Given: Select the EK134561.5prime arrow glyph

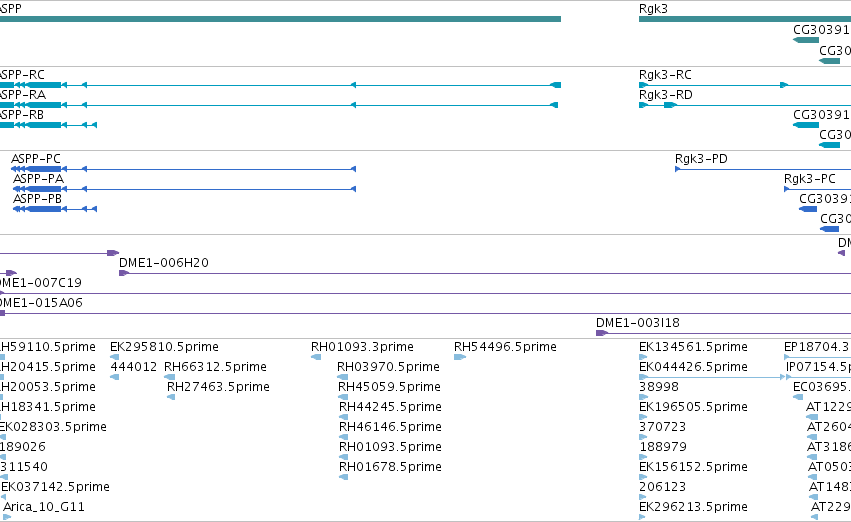Looking at the screenshot, I should click(643, 357).
